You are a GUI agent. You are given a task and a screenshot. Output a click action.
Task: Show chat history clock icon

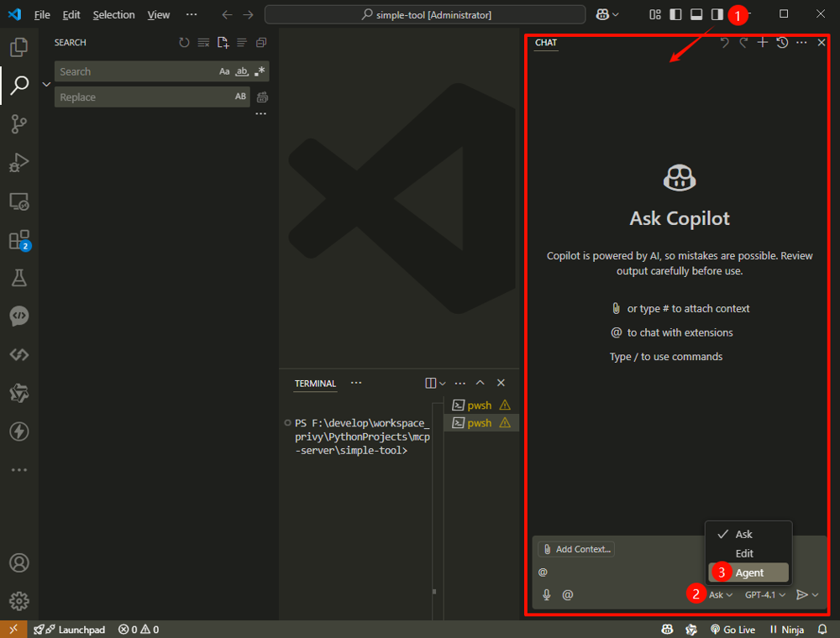point(782,43)
